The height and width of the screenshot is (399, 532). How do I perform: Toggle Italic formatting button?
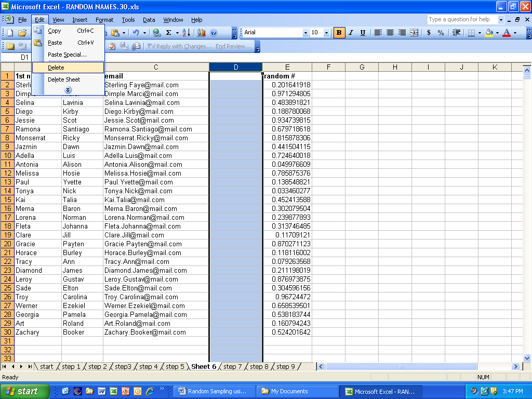click(x=351, y=33)
